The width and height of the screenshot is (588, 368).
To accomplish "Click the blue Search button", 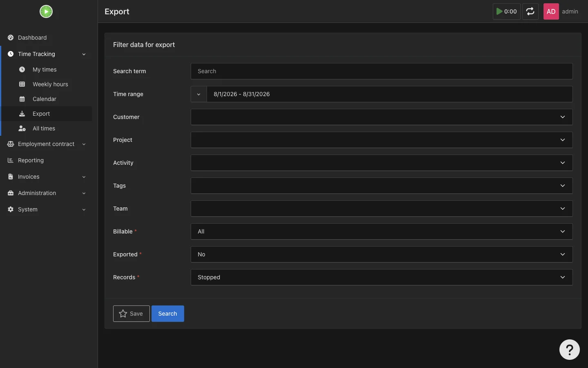I will tap(168, 314).
